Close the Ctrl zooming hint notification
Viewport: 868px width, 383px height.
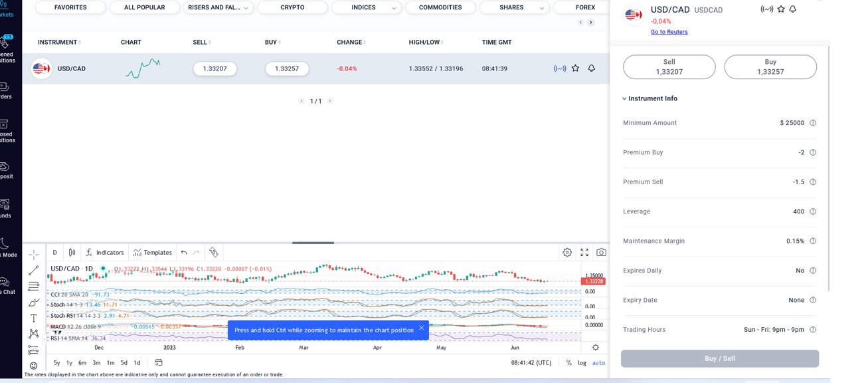tap(421, 328)
